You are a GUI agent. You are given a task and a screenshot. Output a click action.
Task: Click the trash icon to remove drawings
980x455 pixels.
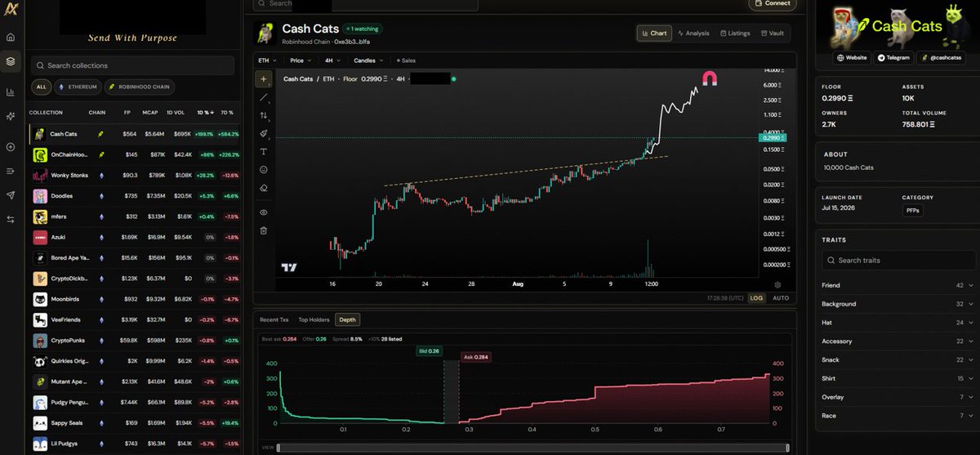(x=263, y=230)
